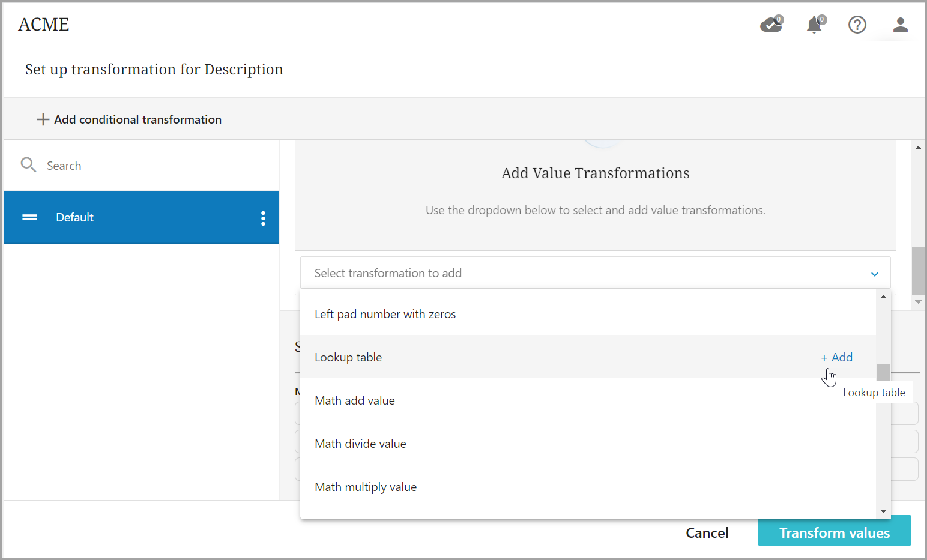Pick Math add value from list

[354, 400]
